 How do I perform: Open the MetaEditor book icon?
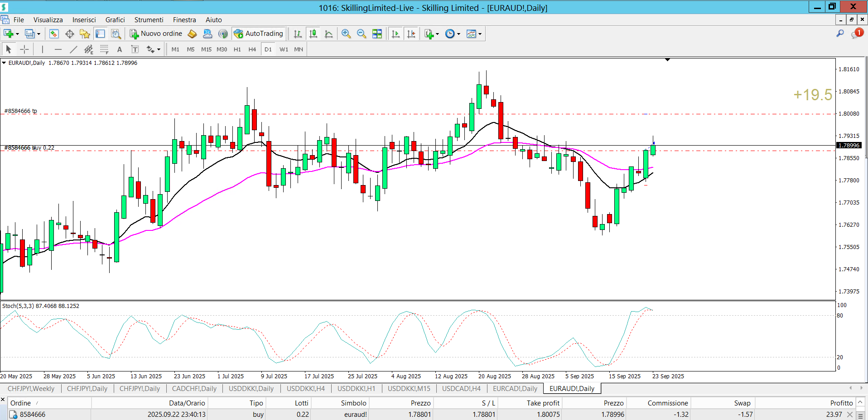point(192,34)
